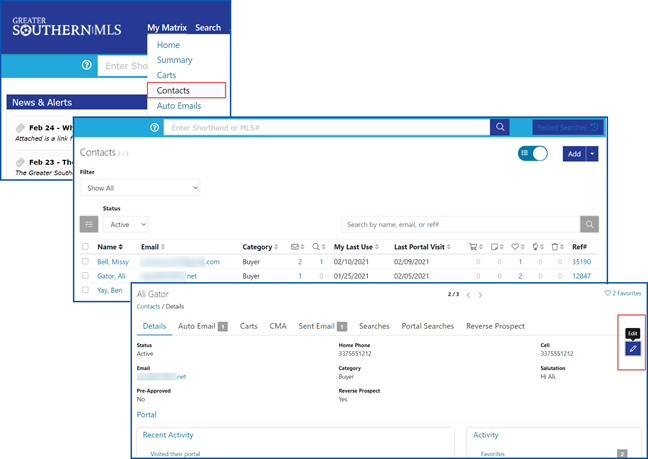Switch to the Auto Email tab

[x=203, y=326]
